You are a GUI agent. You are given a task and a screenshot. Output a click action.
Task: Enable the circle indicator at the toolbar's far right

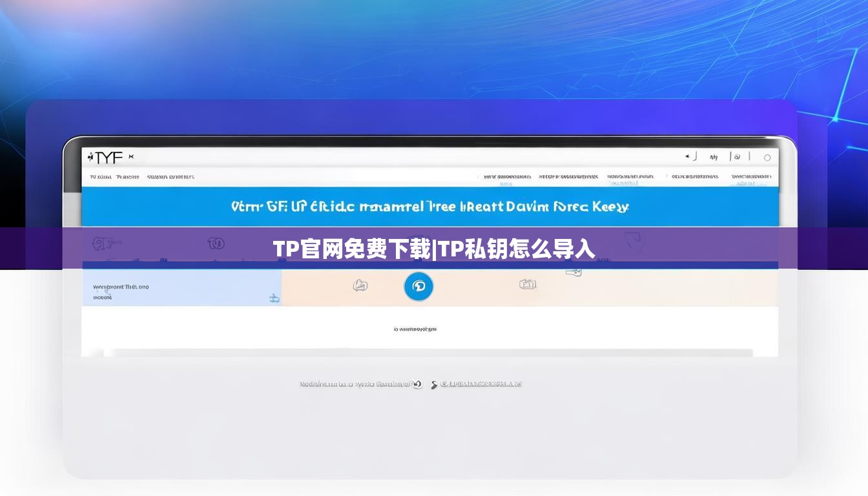click(x=767, y=158)
